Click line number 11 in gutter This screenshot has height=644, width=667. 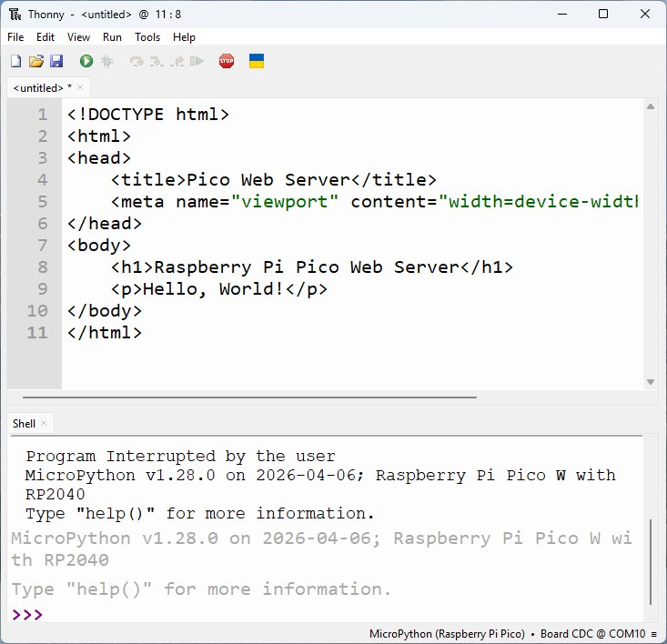[37, 332]
